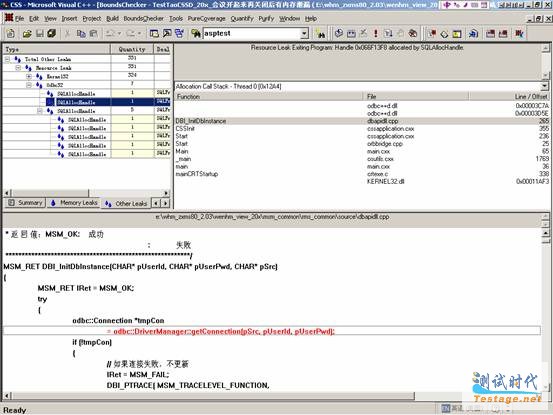Click the Function column header
553x415 pixels.
269,97
